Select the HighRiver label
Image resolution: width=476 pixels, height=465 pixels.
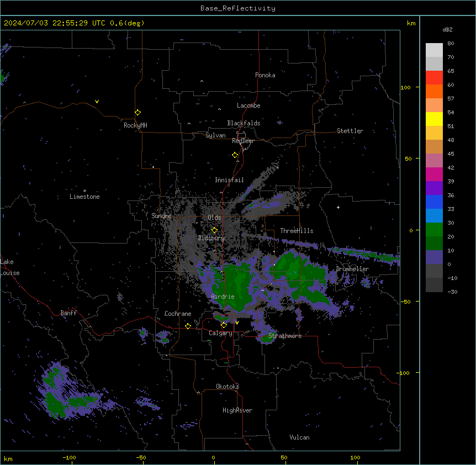coord(237,410)
